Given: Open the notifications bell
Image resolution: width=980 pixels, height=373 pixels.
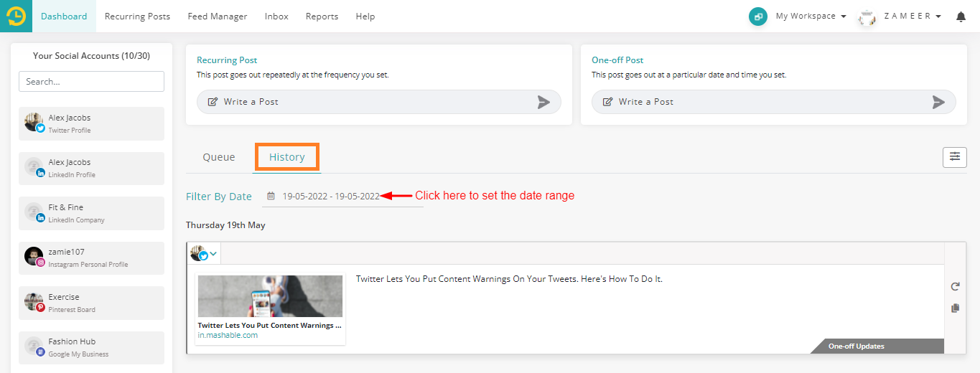Looking at the screenshot, I should [961, 16].
